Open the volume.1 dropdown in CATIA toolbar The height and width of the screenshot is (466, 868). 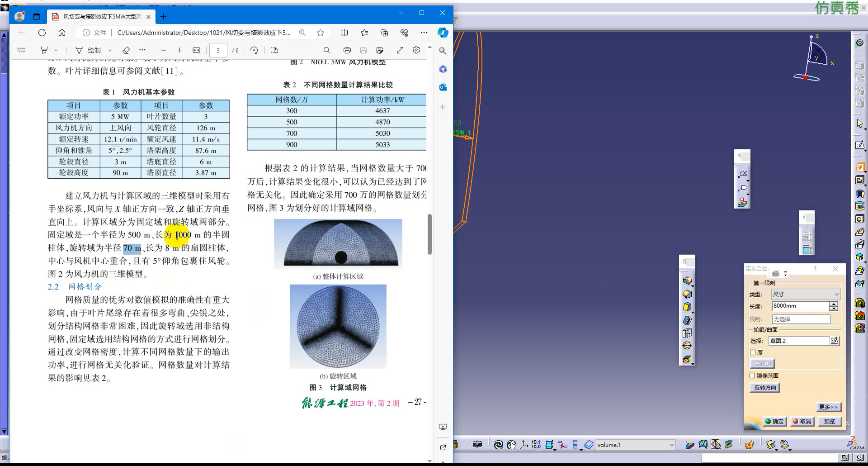(x=671, y=445)
